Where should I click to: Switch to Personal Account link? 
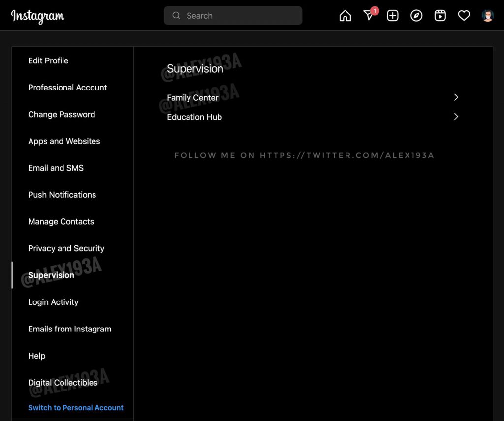pos(76,408)
